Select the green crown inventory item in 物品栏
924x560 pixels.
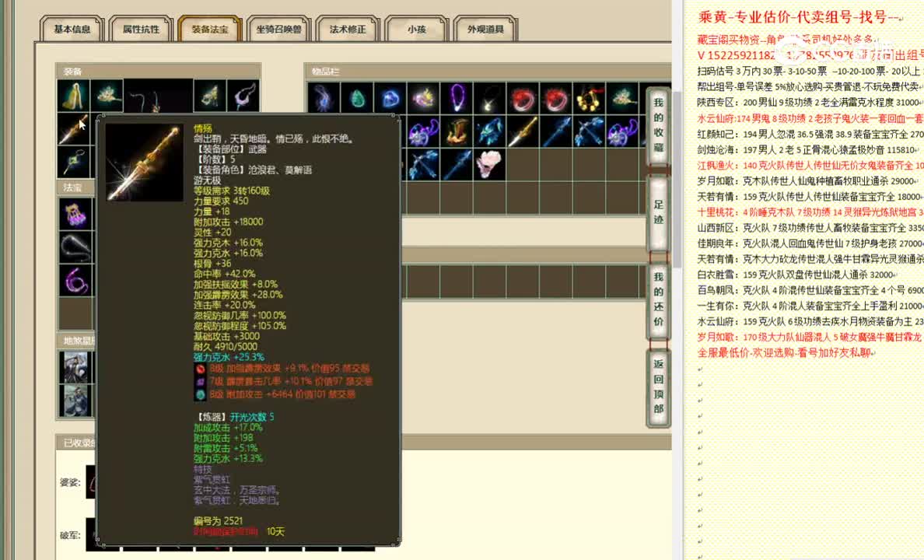click(621, 97)
